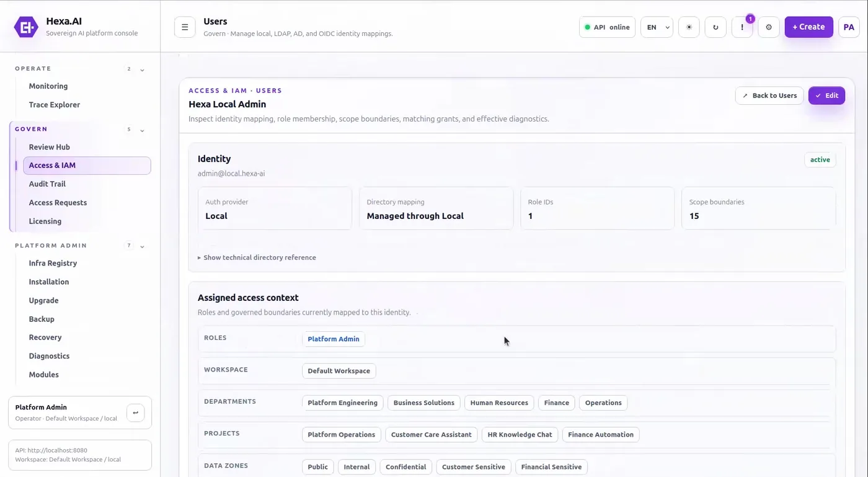Viewport: 868px width, 477px height.
Task: Go to Review Hub
Action: [x=50, y=147]
